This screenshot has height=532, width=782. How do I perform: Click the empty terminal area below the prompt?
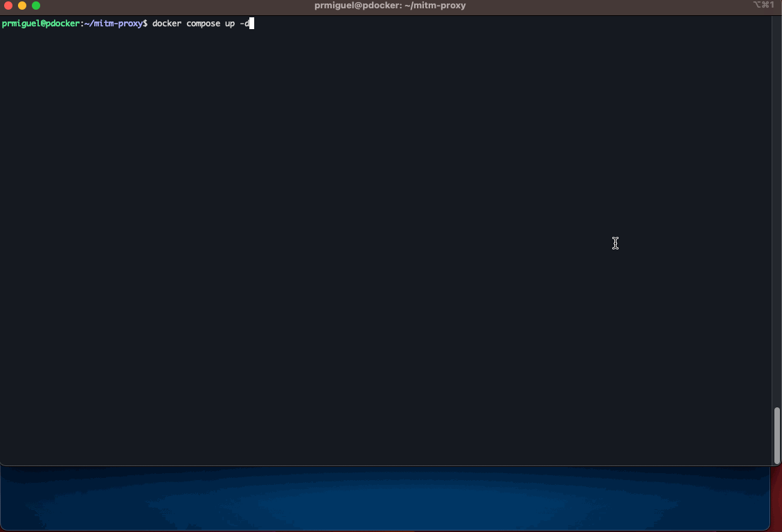[x=384, y=245]
